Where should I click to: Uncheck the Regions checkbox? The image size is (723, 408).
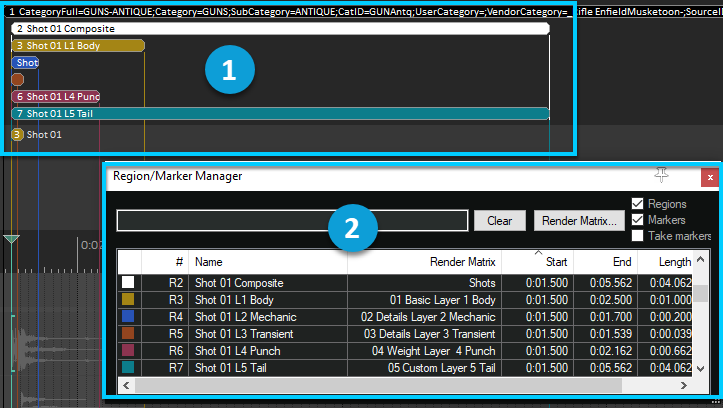tap(638, 204)
